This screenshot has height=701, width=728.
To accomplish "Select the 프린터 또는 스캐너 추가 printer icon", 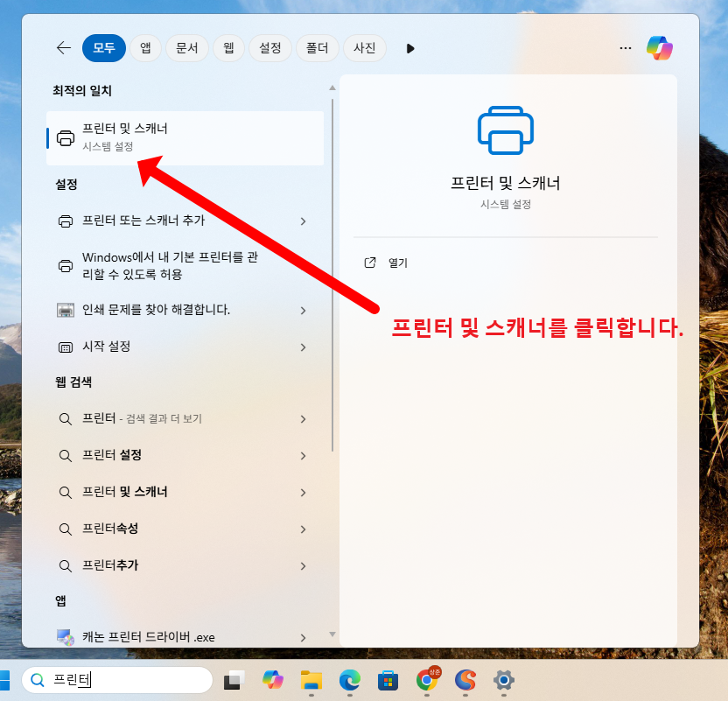I will [x=66, y=222].
